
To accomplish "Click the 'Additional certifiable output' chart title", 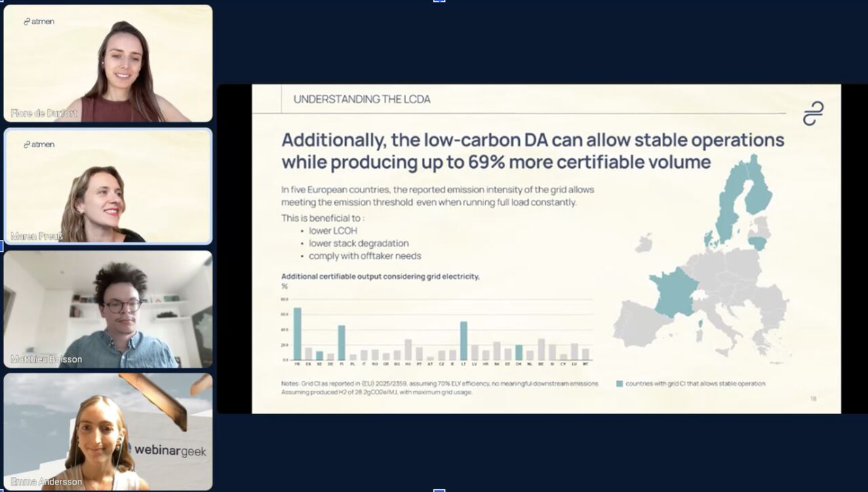I will pyautogui.click(x=380, y=276).
